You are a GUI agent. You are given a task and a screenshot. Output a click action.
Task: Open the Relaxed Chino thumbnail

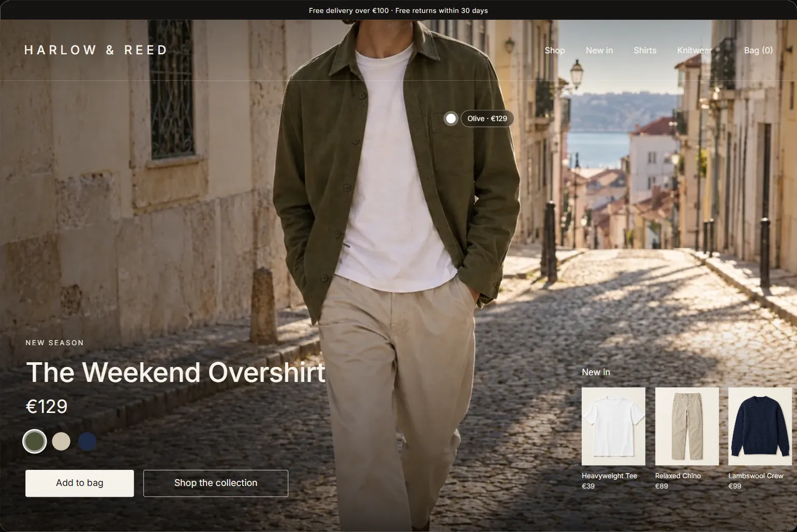(687, 426)
